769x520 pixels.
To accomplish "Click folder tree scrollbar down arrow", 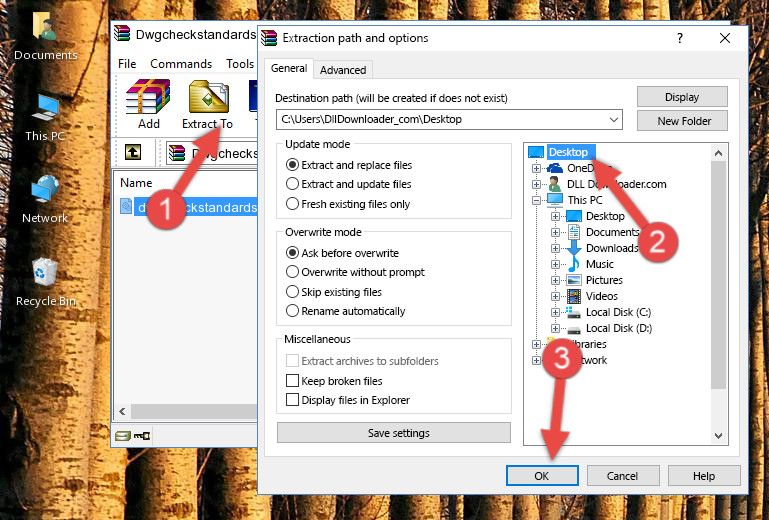I will (x=718, y=436).
